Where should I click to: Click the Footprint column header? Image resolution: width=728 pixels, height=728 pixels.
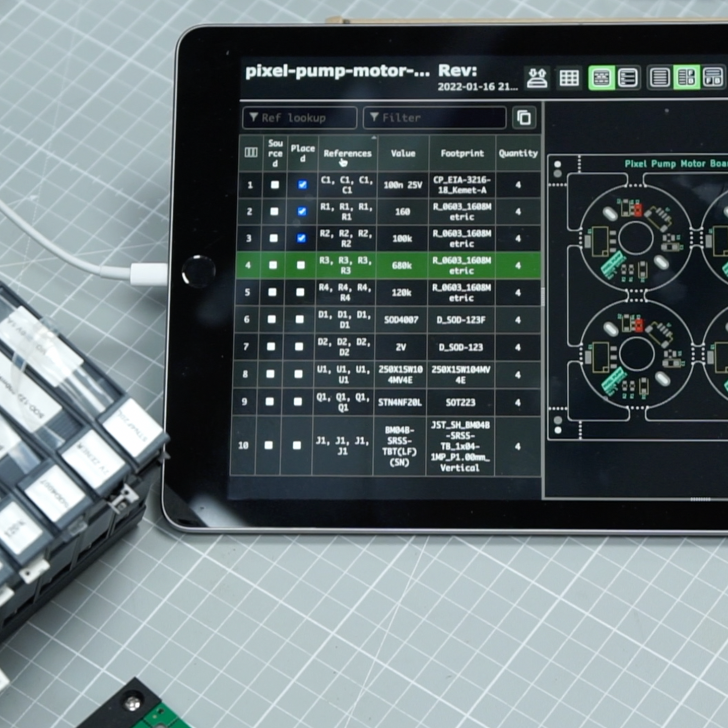click(462, 153)
